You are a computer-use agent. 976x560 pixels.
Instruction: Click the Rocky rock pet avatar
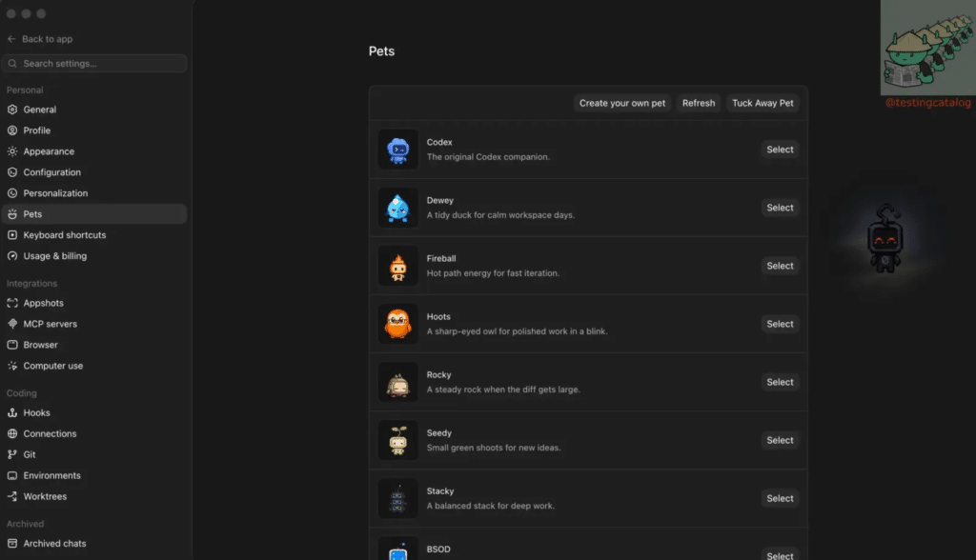click(397, 382)
